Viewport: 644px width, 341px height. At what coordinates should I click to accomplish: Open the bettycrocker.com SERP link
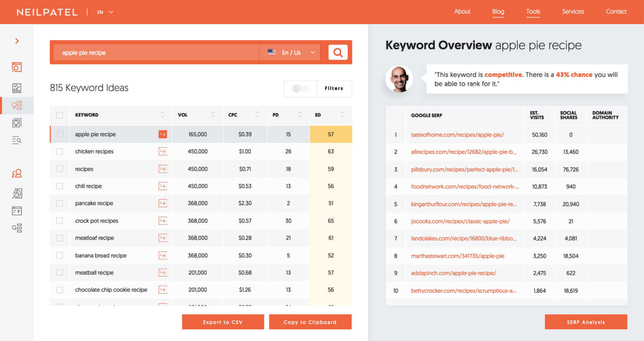click(x=464, y=291)
